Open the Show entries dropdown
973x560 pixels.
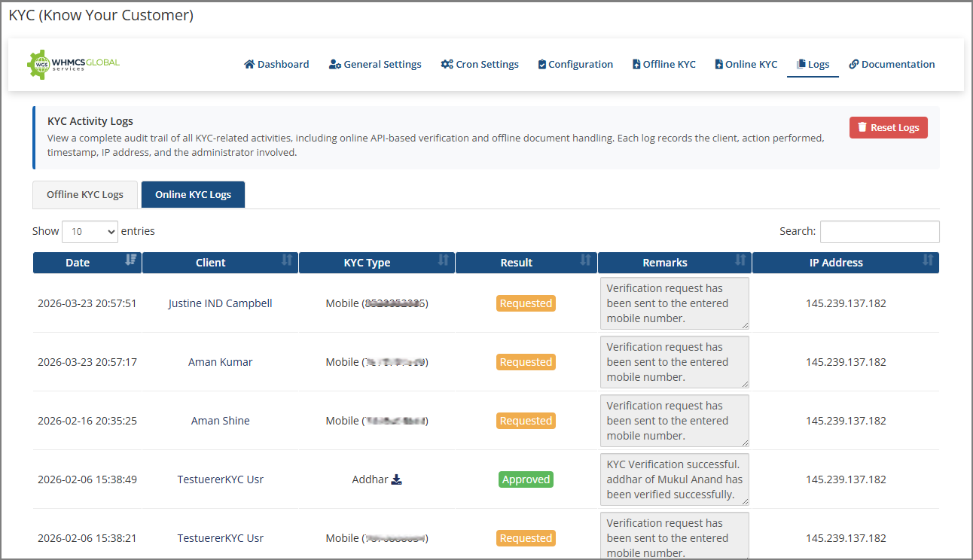coord(90,232)
